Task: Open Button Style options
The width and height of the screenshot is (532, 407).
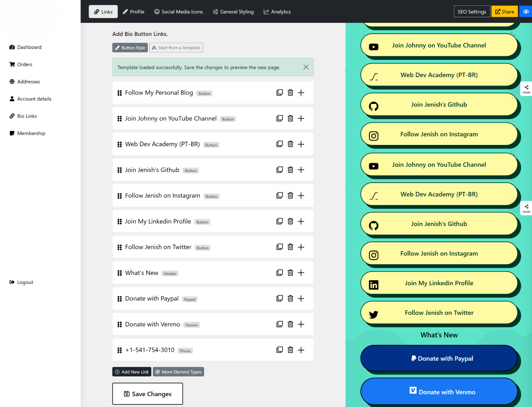Action: click(x=130, y=48)
